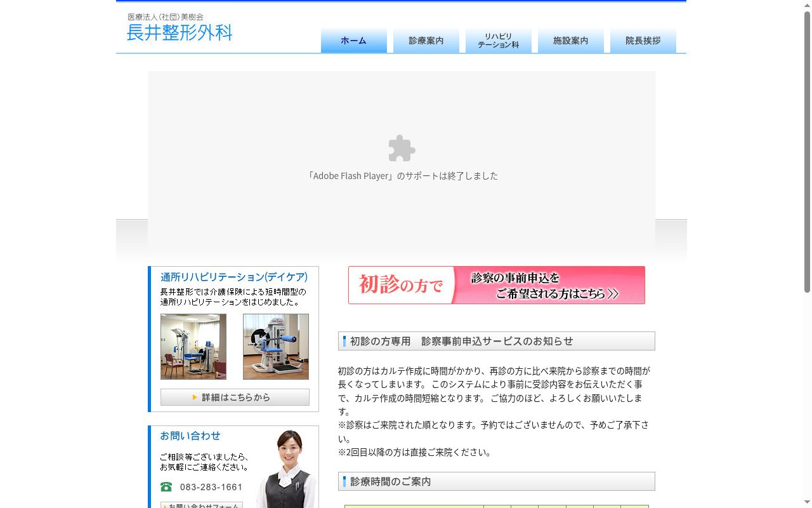Click the お問い合わせ heading text
This screenshot has height=508, width=812.
[x=190, y=436]
